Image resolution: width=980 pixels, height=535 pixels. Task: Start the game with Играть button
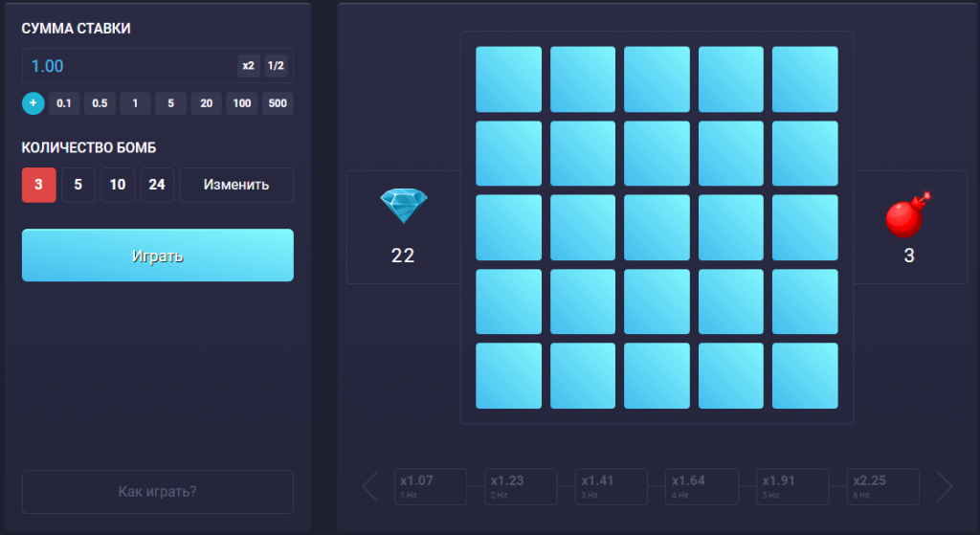(x=158, y=255)
